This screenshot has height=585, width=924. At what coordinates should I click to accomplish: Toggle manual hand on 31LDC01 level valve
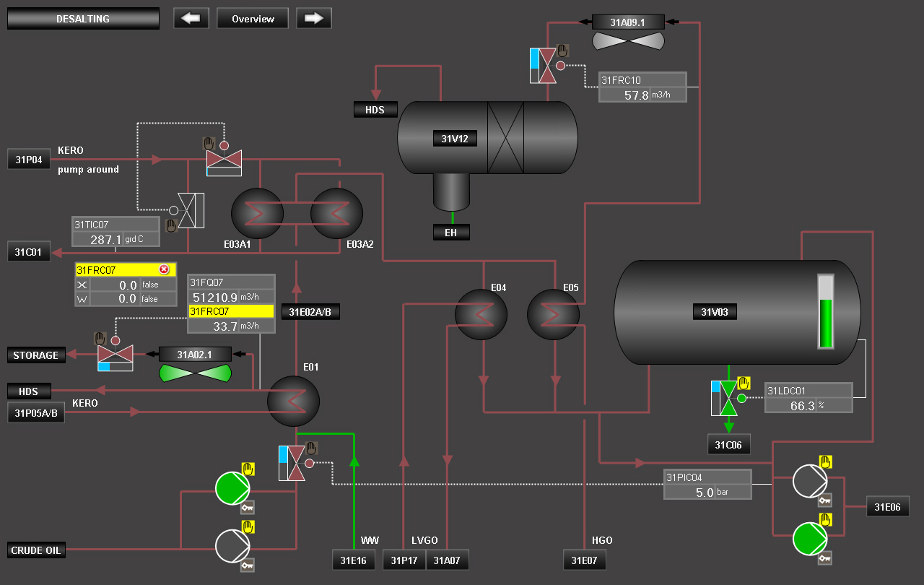[744, 383]
